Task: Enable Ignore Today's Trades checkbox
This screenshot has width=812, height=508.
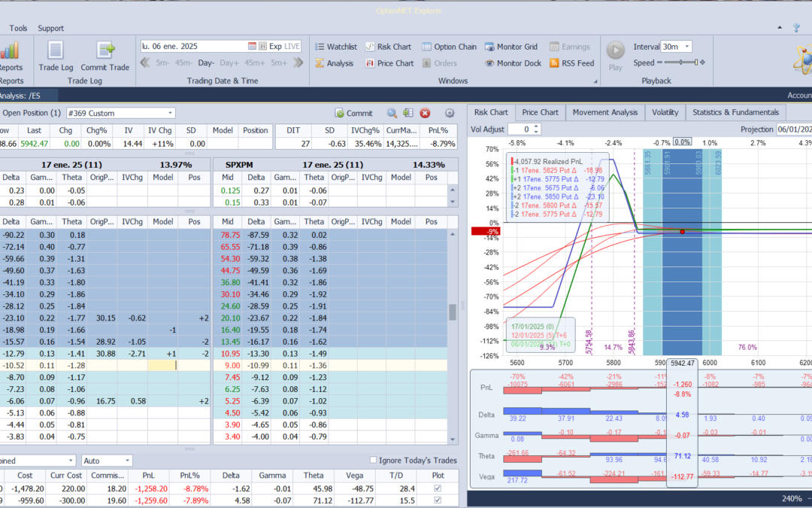Action: 374,460
